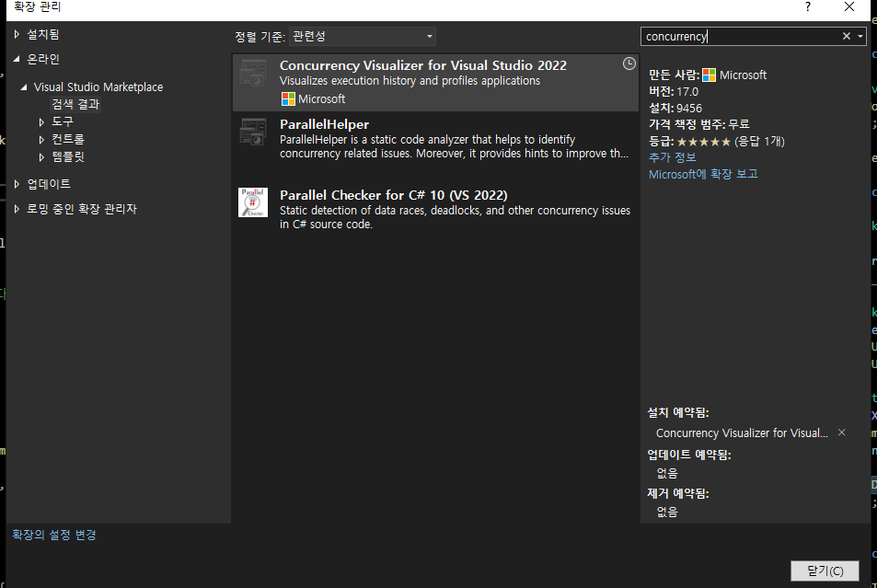This screenshot has height=588, width=877.
Task: Select the 도구 tree label
Action: coord(63,121)
